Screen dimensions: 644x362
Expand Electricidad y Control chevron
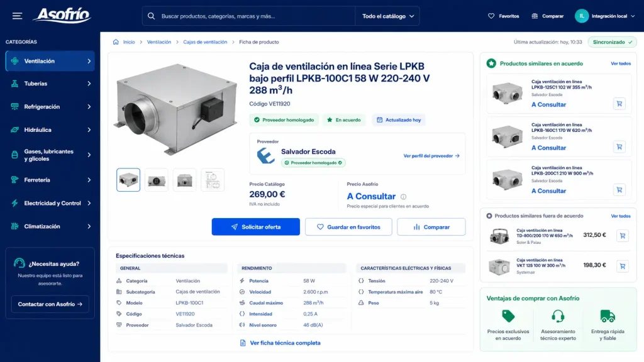(89, 203)
